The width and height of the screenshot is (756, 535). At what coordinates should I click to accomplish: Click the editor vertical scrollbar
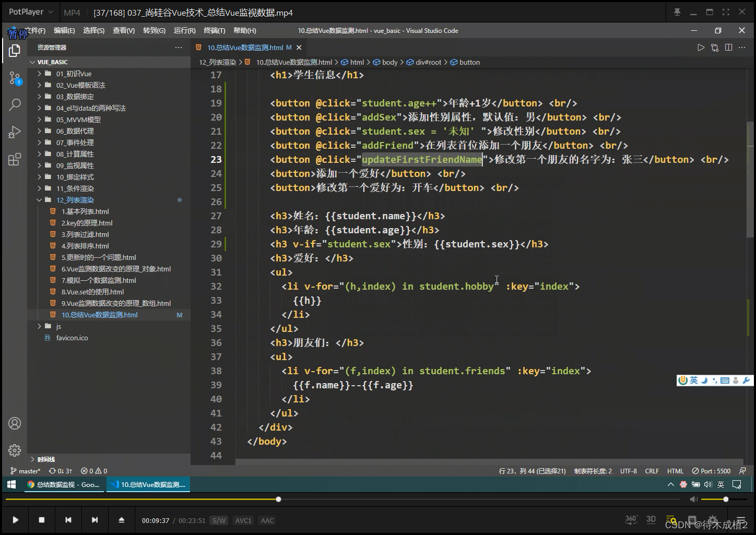pyautogui.click(x=750, y=179)
